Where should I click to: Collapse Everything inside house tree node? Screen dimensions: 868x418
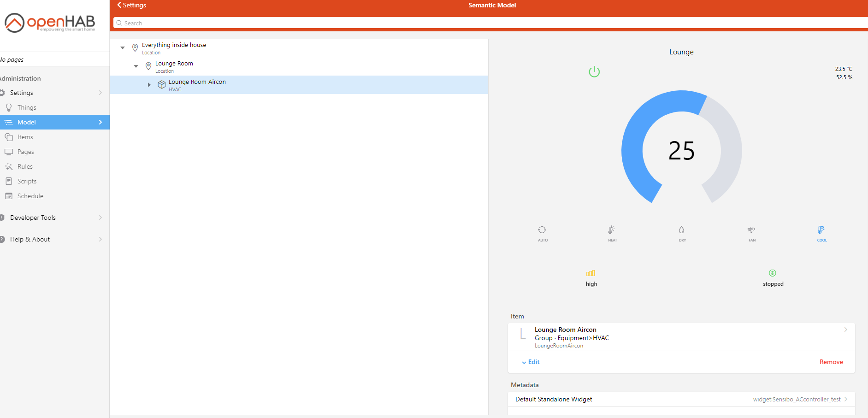tap(123, 48)
